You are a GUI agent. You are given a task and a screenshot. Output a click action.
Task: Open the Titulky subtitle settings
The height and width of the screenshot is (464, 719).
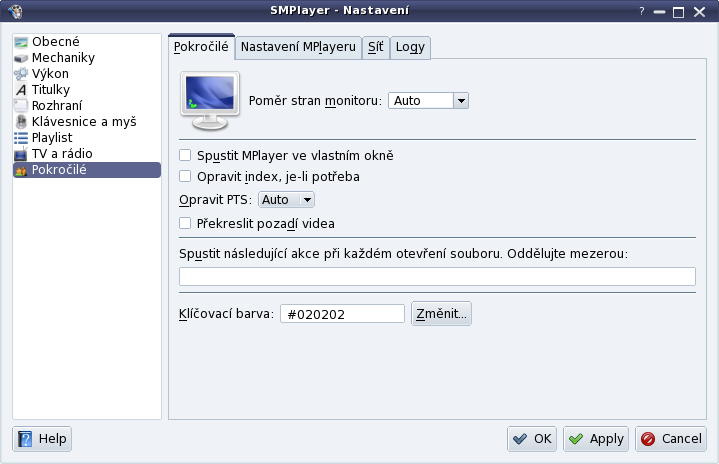tap(87, 90)
